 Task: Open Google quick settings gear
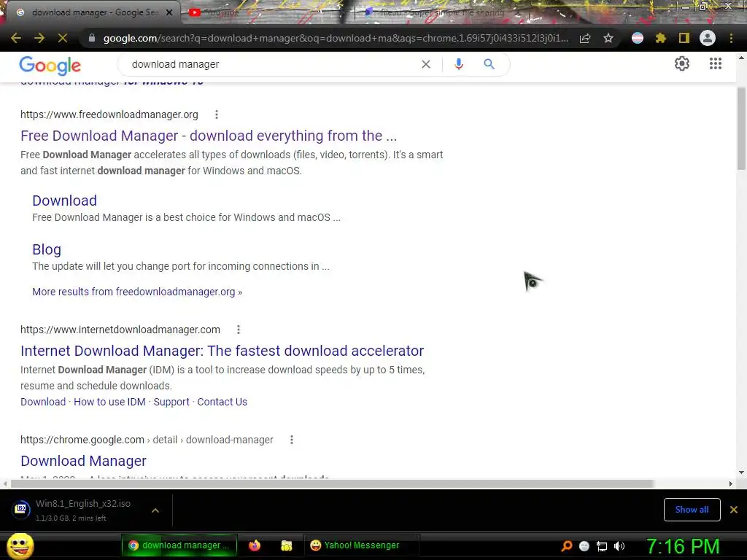click(x=682, y=64)
